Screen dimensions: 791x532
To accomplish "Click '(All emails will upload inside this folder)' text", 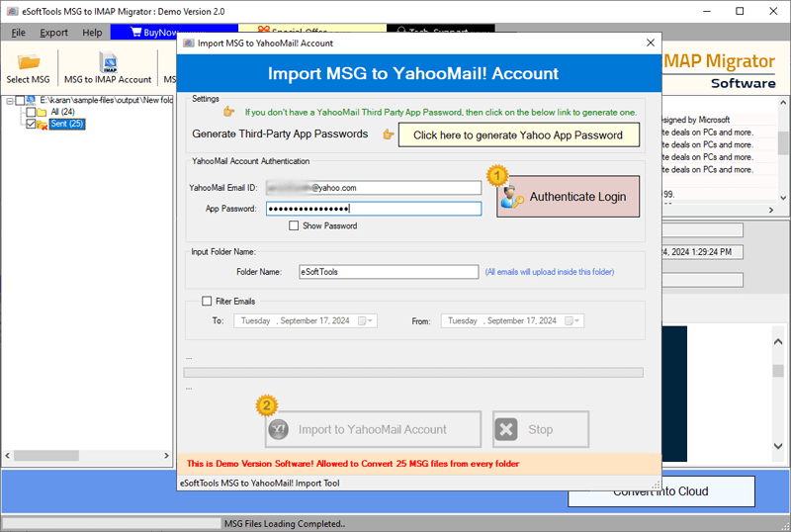I will click(550, 272).
